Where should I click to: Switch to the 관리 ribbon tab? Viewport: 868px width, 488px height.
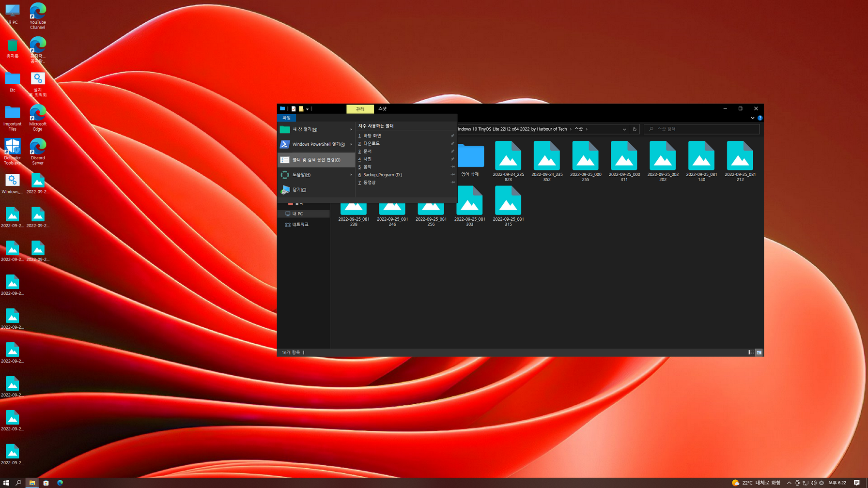[360, 109]
